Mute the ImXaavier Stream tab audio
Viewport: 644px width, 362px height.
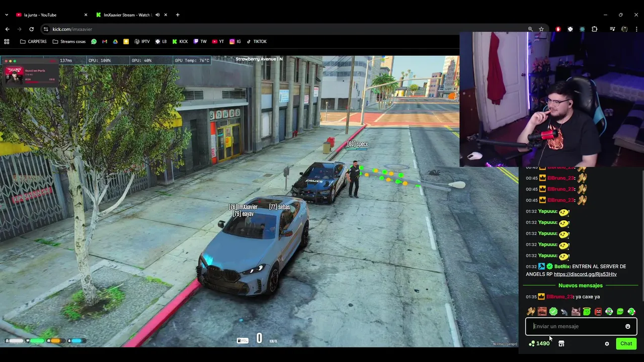tap(157, 15)
